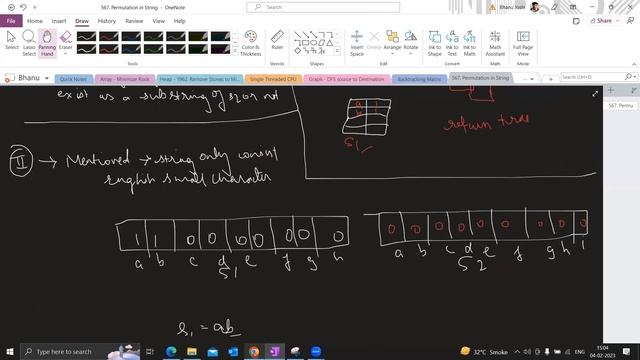Click the Insert Space tool
The height and width of the screenshot is (360, 640).
pyautogui.click(x=356, y=43)
